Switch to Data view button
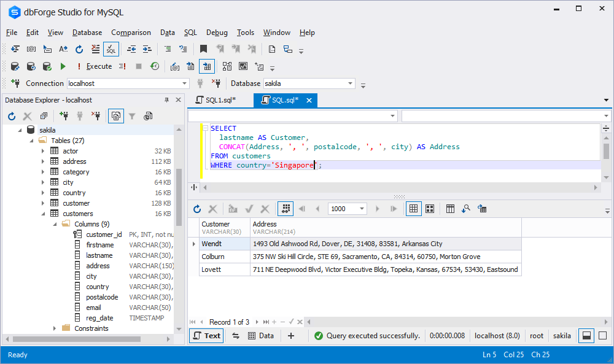This screenshot has height=364, width=614. (x=261, y=336)
